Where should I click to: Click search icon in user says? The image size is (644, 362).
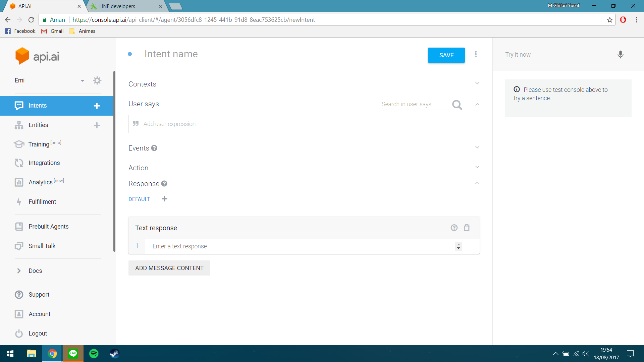click(x=457, y=105)
